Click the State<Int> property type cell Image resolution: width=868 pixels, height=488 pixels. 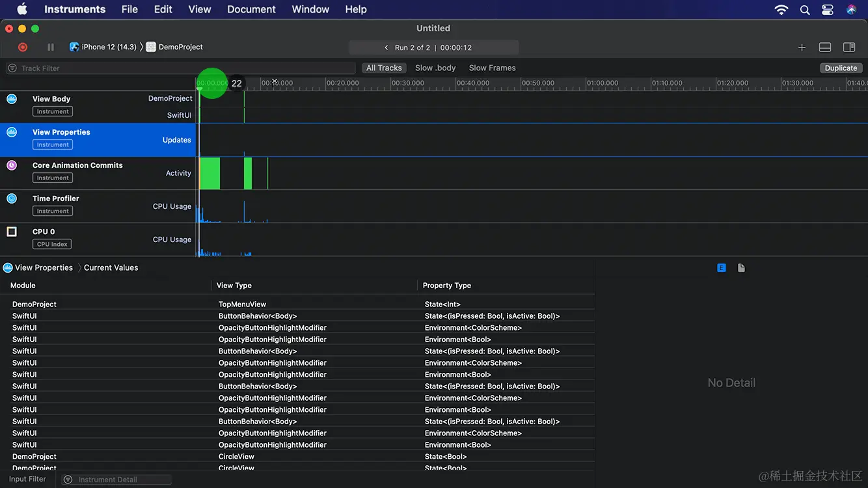[442, 304]
